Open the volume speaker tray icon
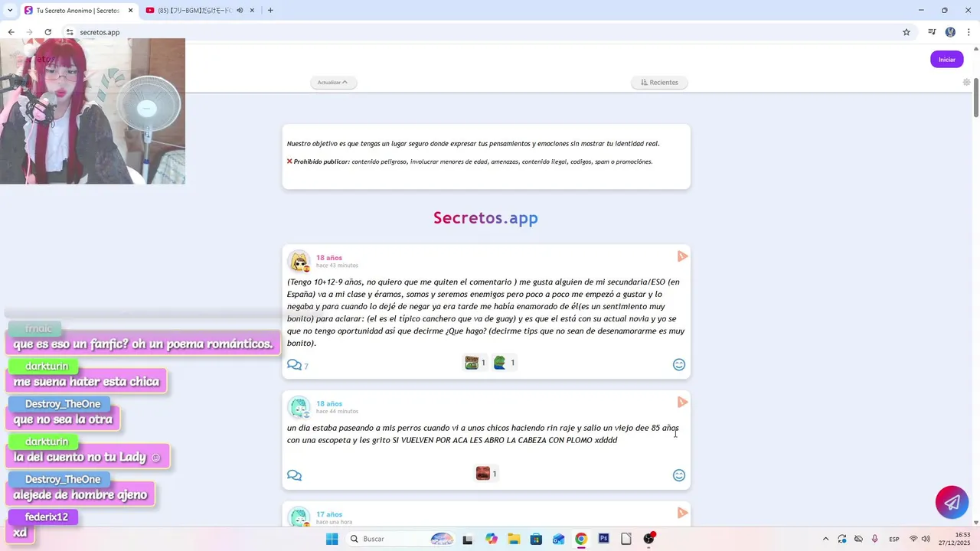 pyautogui.click(x=926, y=539)
